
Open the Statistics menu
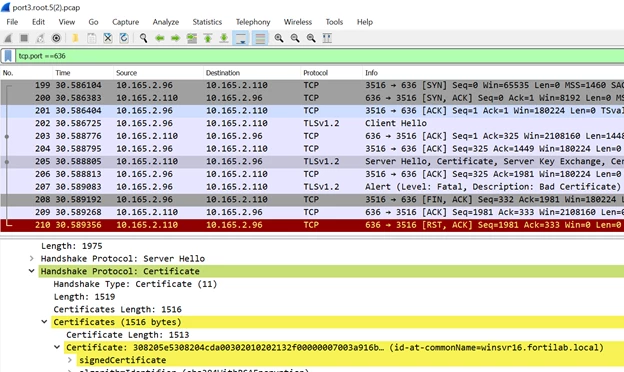pyautogui.click(x=207, y=22)
